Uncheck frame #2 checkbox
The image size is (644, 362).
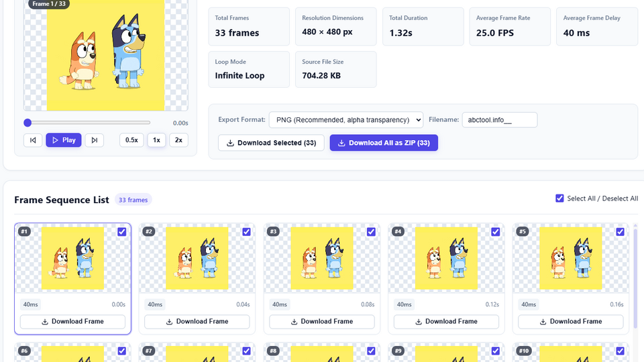coord(246,232)
